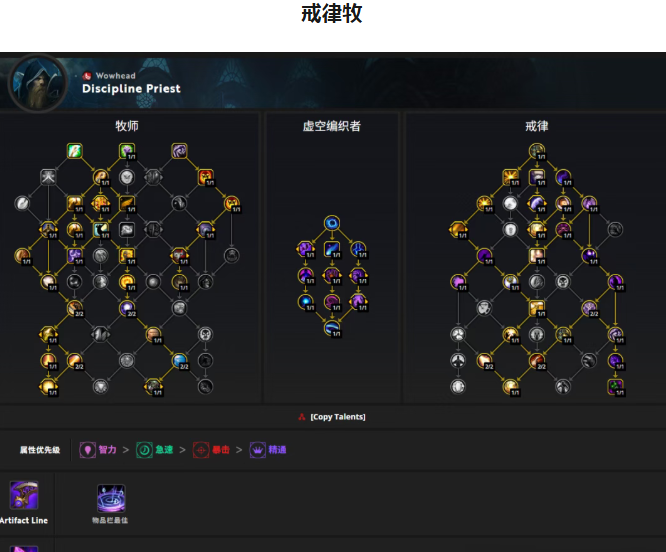Click the Discipline Priest portrait avatar
666x552 pixels.
[x=37, y=83]
